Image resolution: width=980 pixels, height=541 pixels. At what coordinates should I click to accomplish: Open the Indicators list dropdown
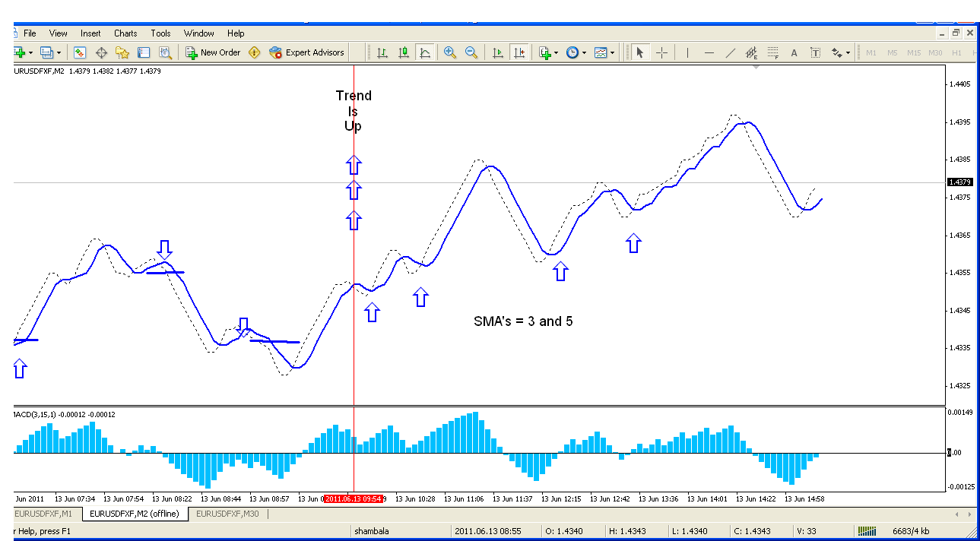point(548,52)
